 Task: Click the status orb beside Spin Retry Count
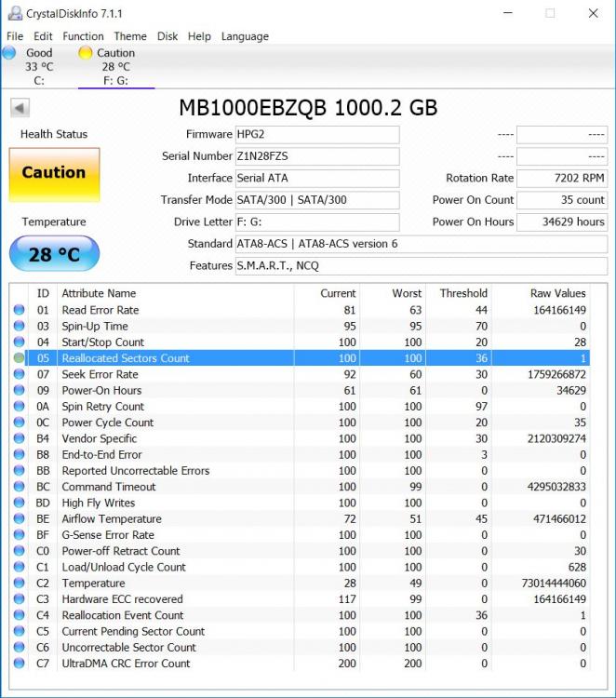tap(20, 406)
